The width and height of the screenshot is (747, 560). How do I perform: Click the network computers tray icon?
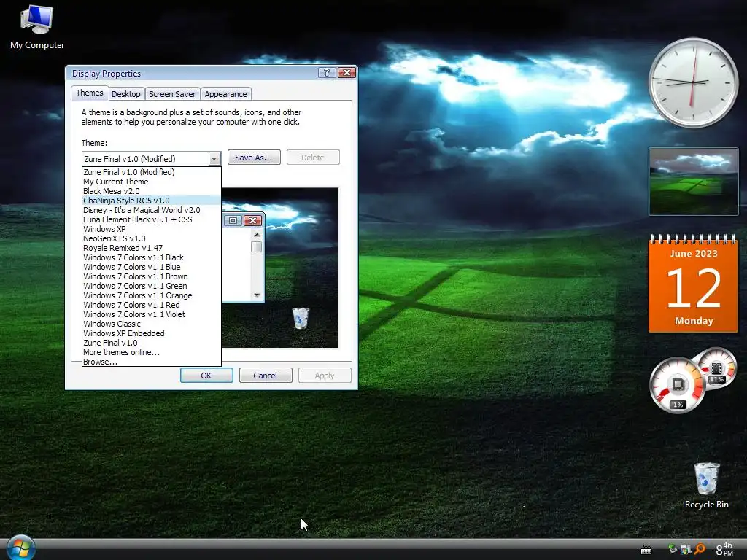686,549
